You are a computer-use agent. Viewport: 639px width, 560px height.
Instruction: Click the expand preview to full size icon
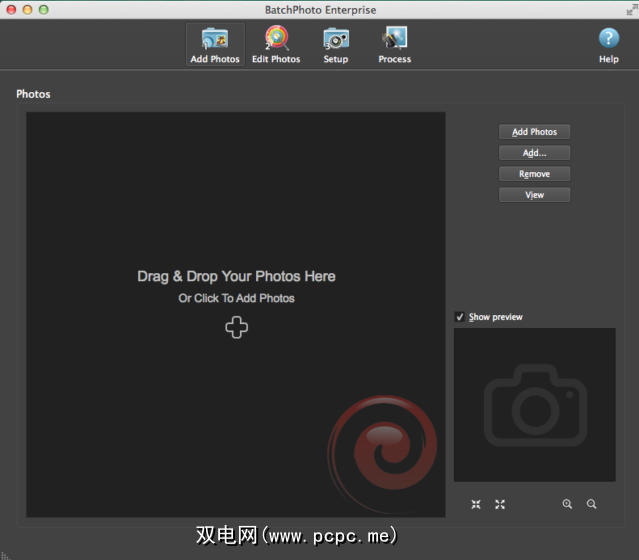click(500, 505)
